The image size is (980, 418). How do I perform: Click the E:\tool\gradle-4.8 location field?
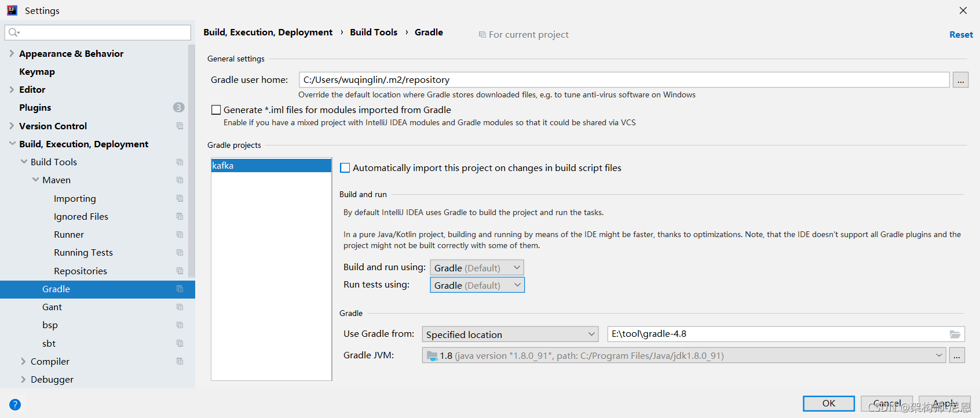(786, 334)
